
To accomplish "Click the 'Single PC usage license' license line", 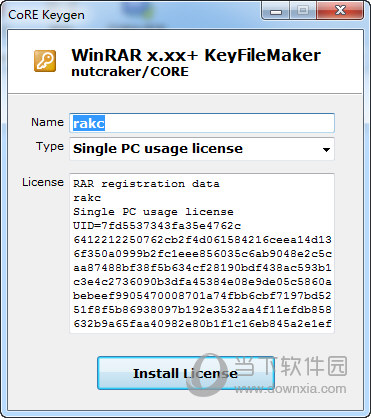I will click(x=153, y=212).
